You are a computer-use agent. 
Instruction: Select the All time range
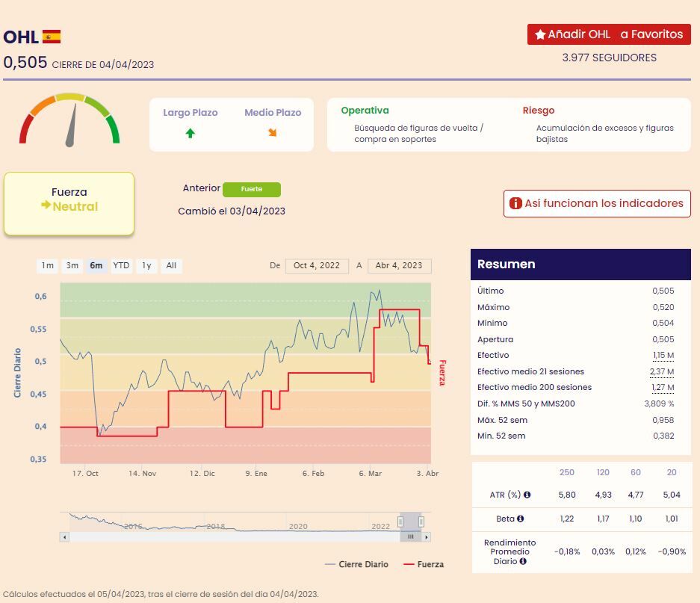(171, 265)
